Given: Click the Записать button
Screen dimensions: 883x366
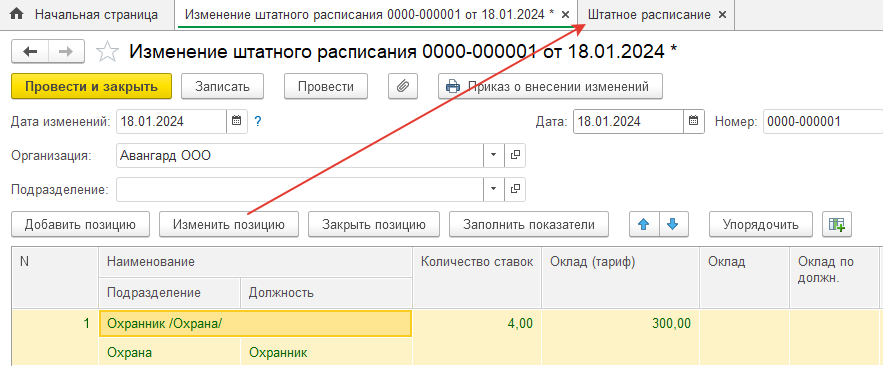Looking at the screenshot, I should pos(222,87).
